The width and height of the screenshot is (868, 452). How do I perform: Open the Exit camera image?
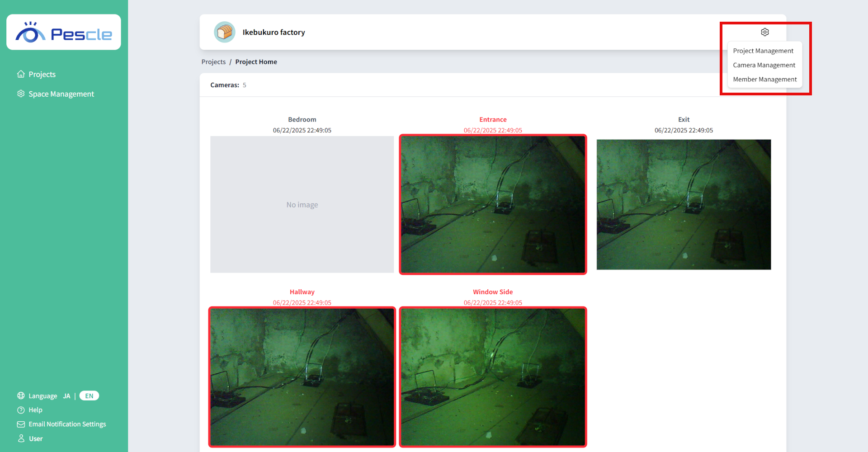coord(684,204)
